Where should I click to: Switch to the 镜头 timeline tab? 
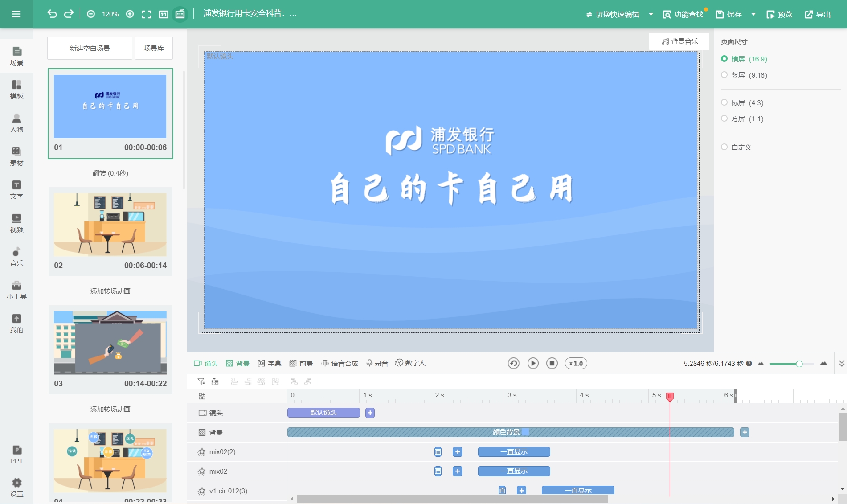206,363
